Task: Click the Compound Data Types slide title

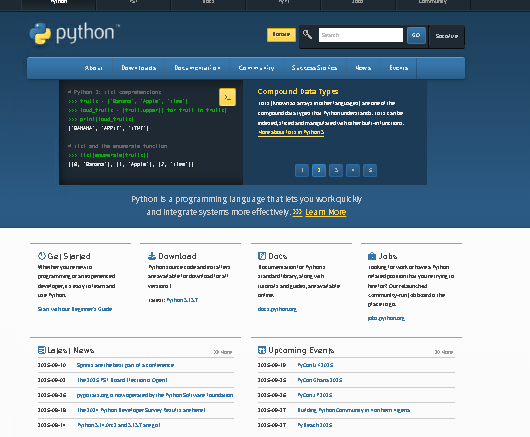Action: [298, 92]
